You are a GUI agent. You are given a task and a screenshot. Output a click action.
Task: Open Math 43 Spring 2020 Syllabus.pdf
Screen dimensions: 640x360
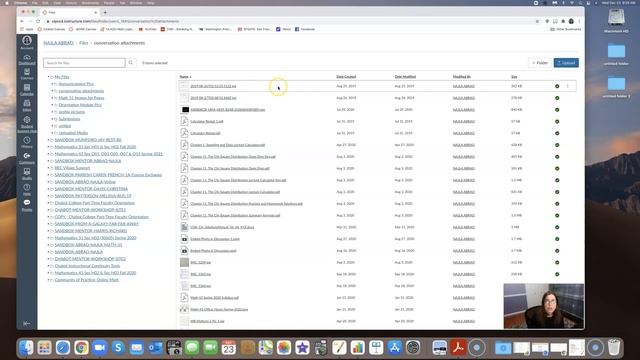[x=214, y=298]
